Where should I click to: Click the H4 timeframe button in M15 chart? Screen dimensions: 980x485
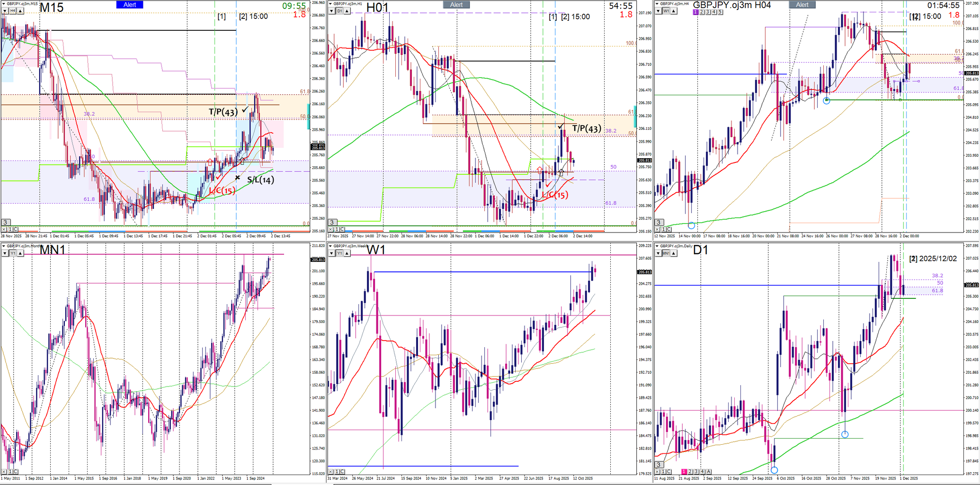(13, 10)
